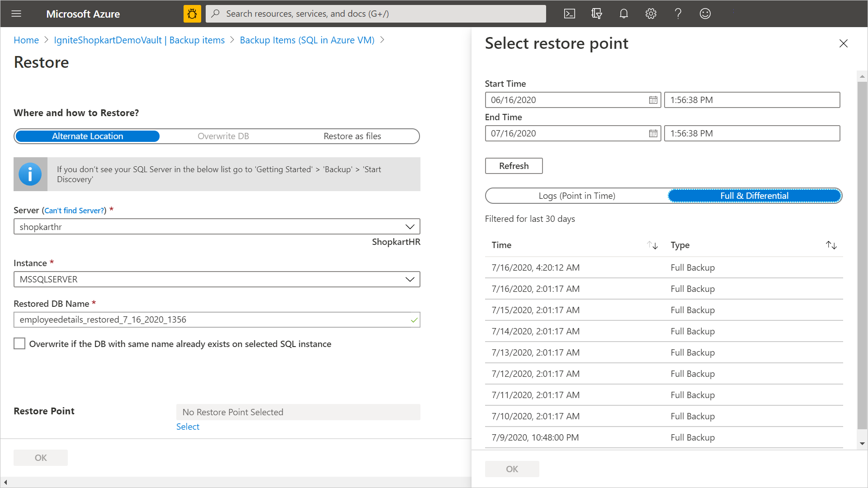
Task: Click the Select restore point link
Action: coord(187,427)
